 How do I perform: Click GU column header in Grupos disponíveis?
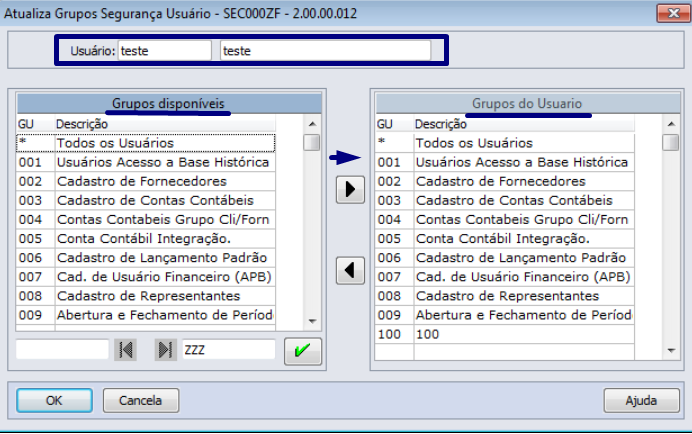click(x=35, y=124)
